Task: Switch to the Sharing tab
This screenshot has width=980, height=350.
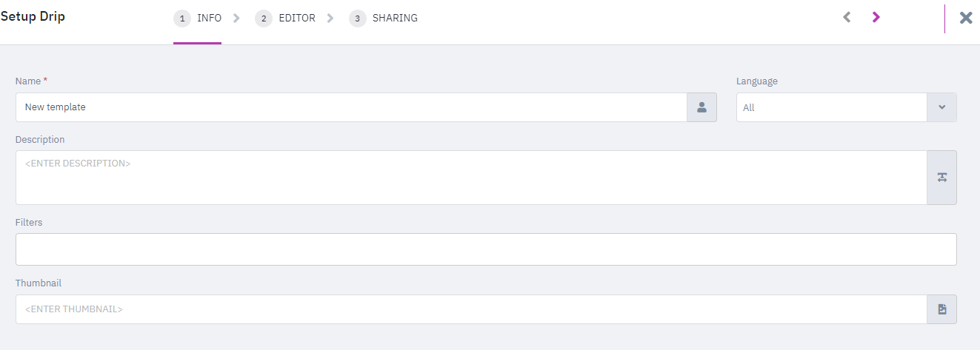Action: coord(395,18)
